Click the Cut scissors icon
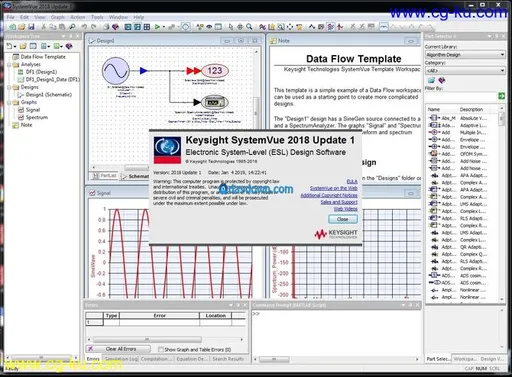 click(x=43, y=27)
